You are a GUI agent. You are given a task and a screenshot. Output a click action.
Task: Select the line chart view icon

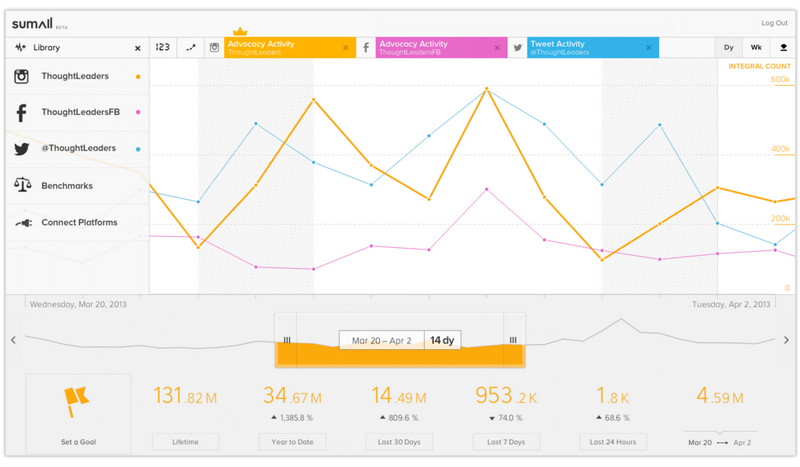coord(191,47)
